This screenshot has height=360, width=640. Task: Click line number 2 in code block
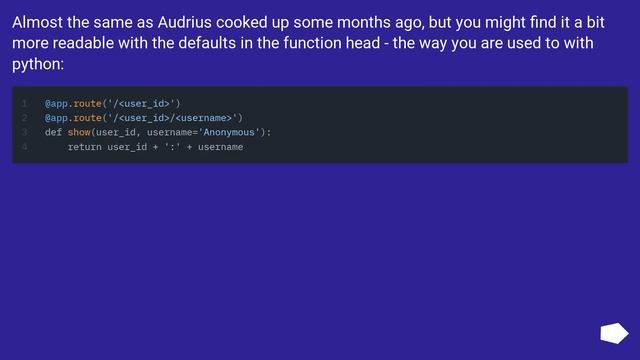coord(24,118)
